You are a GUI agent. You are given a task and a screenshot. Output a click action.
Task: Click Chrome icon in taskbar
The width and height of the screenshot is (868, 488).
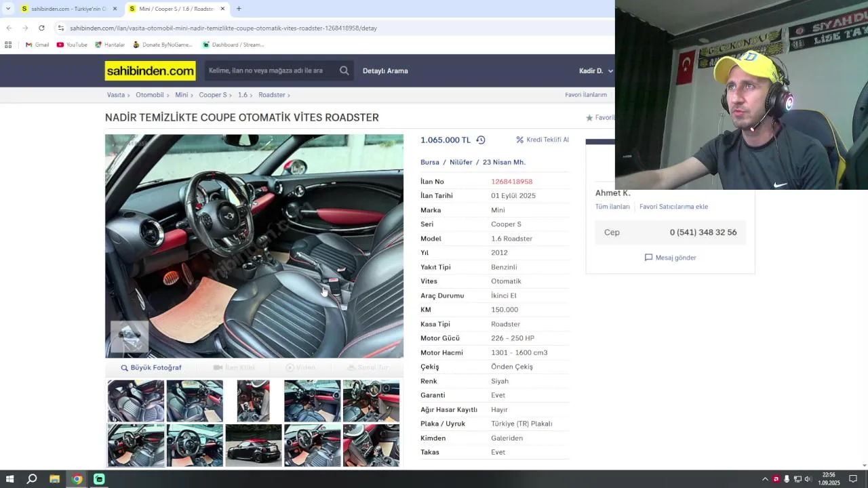pos(77,479)
